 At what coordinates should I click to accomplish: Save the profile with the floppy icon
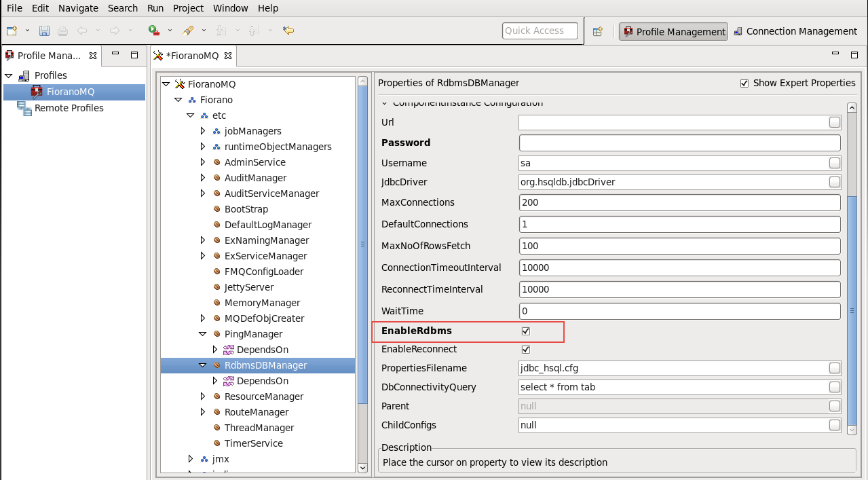pos(44,31)
